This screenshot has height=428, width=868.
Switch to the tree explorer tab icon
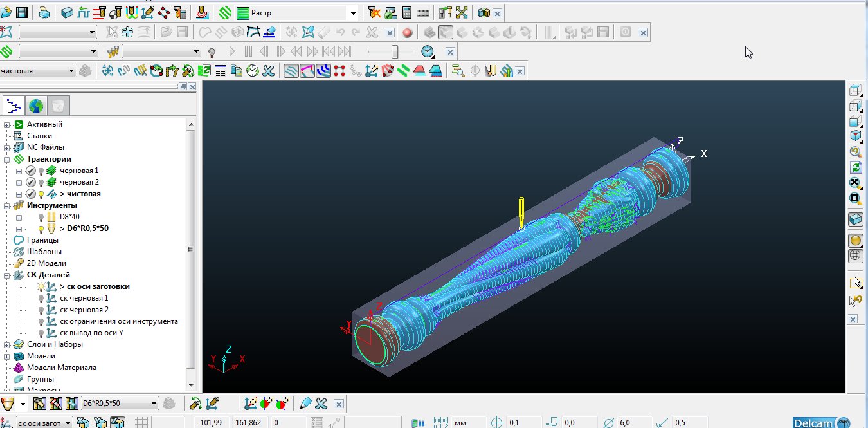click(x=14, y=106)
